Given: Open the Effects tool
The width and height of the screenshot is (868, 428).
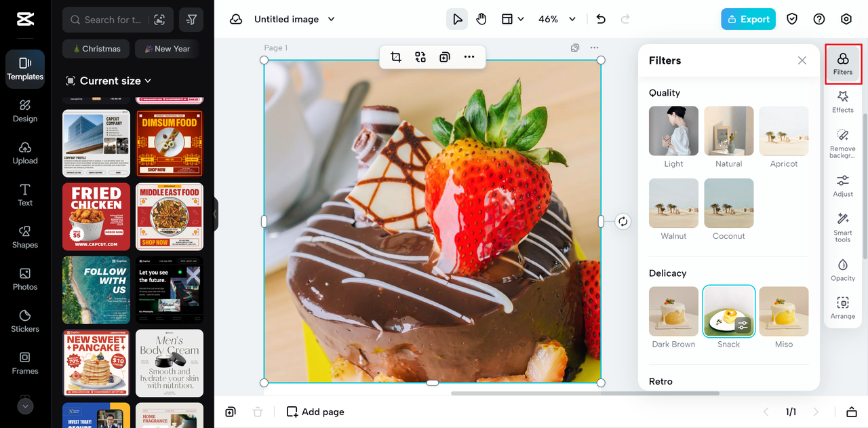Looking at the screenshot, I should [843, 102].
